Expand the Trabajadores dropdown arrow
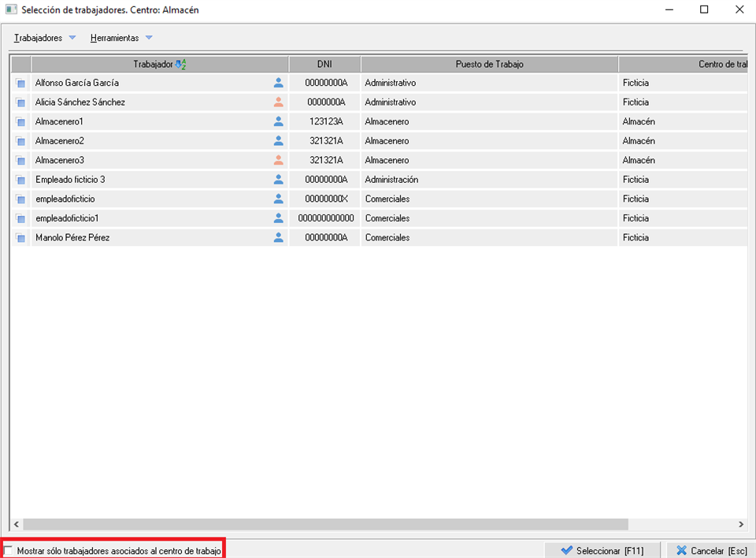Viewport: 756px width, 558px height. [72, 38]
